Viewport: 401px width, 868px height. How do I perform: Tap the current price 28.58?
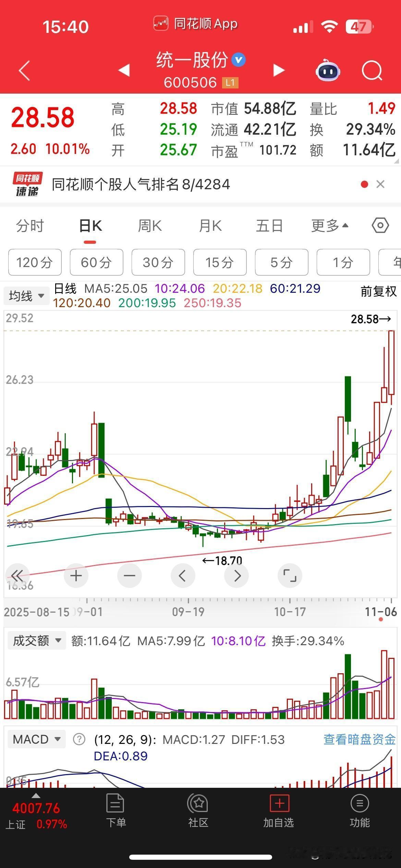coord(43,117)
